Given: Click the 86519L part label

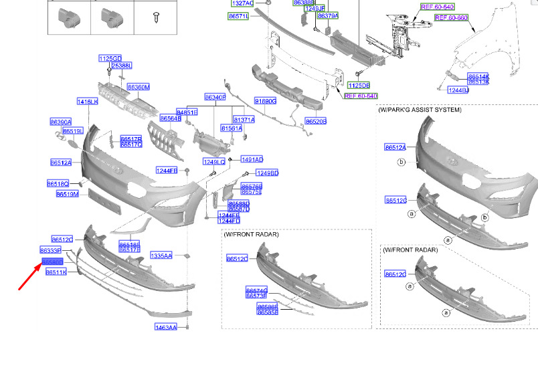Looking at the screenshot, I should (73, 131).
